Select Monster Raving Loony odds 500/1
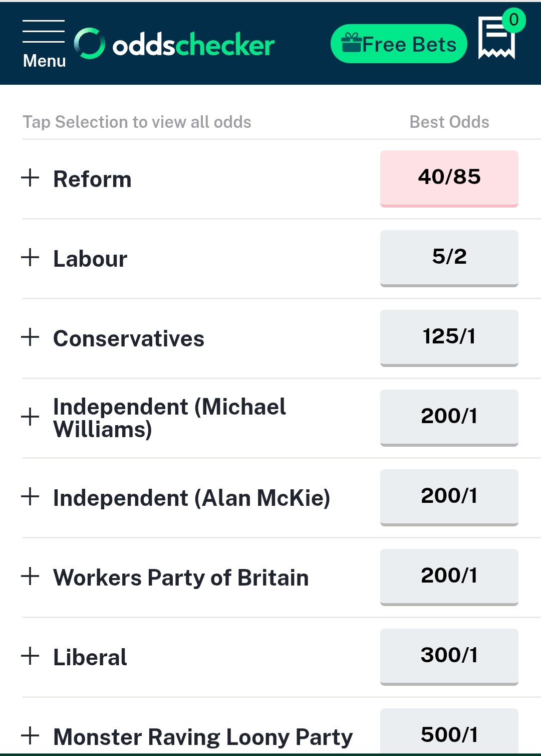Viewport: 541px width, 756px height. [449, 732]
